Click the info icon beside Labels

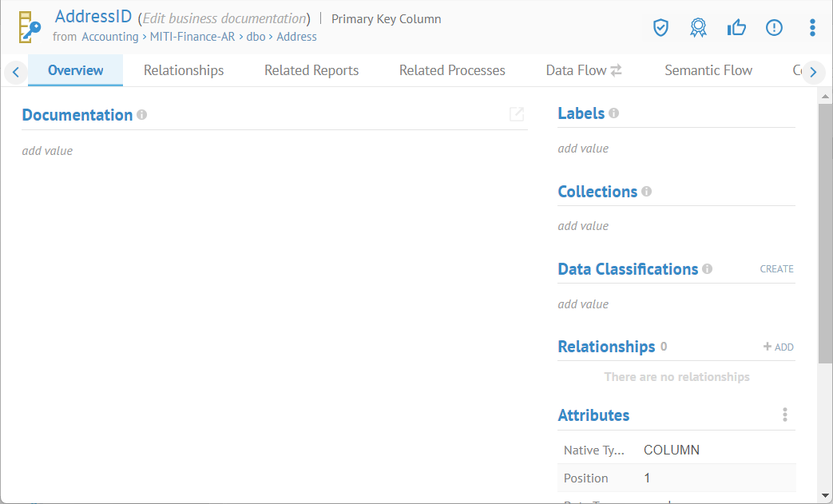(x=613, y=113)
